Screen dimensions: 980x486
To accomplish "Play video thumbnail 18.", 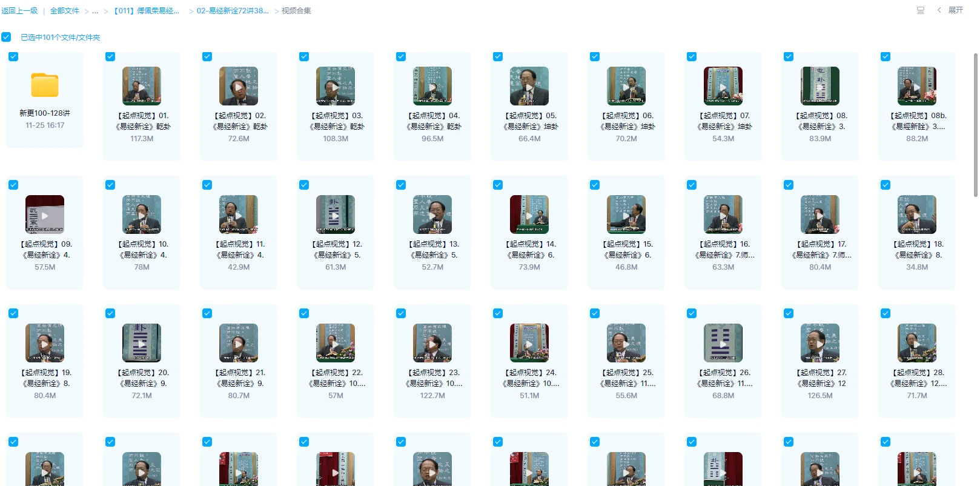I will (917, 215).
